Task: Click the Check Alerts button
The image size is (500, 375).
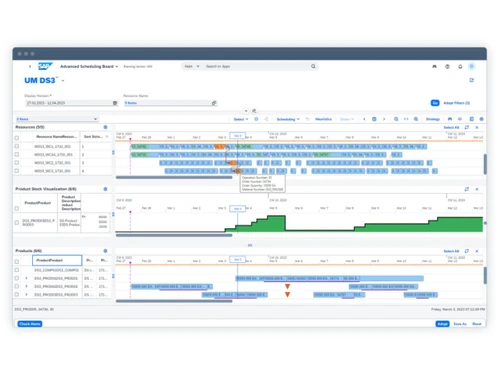Action: pyautogui.click(x=30, y=324)
